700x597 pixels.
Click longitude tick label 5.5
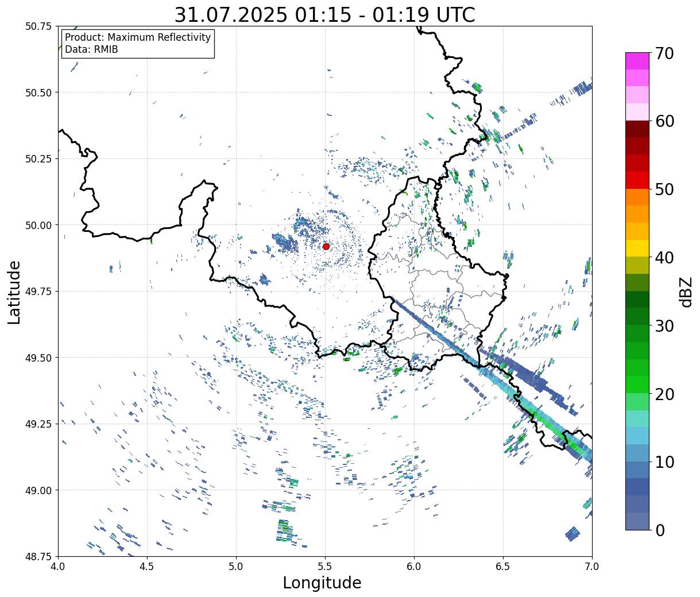pos(325,567)
